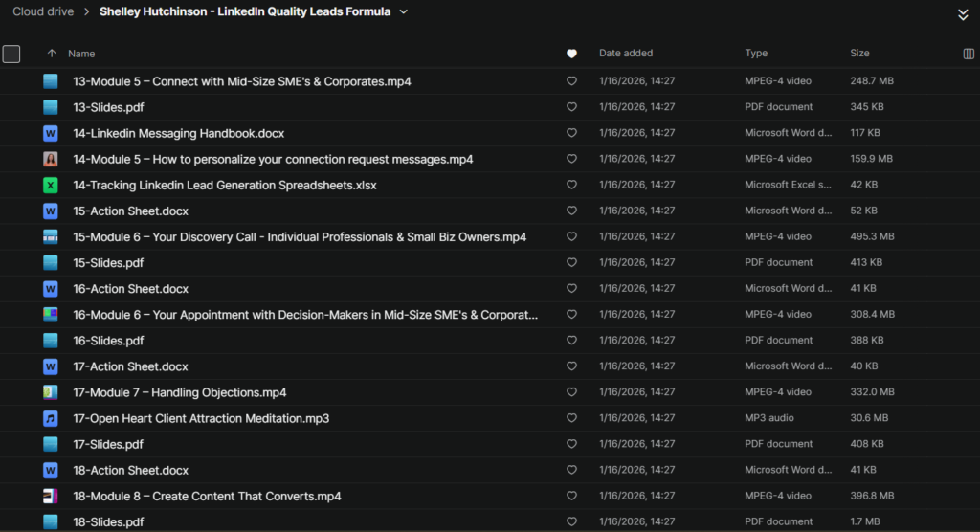
Task: Select the 15-Action Sheet.docx name
Action: click(130, 211)
